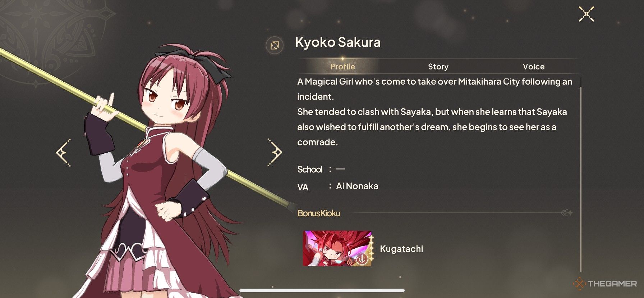The image size is (644, 298).
Task: Tap the home indicator bar at the bottom
Action: 322,290
